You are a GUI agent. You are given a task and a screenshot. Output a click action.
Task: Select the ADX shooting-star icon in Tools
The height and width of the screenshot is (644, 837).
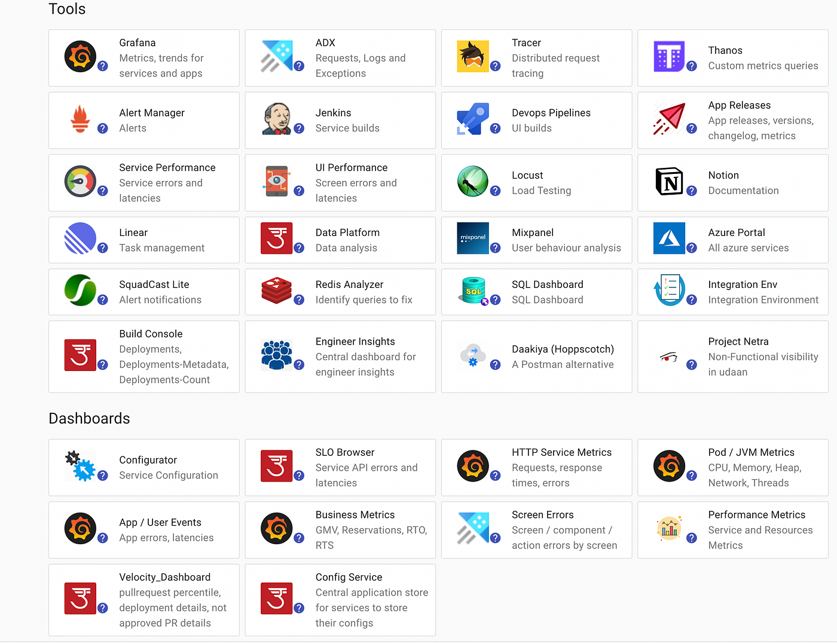(x=277, y=57)
